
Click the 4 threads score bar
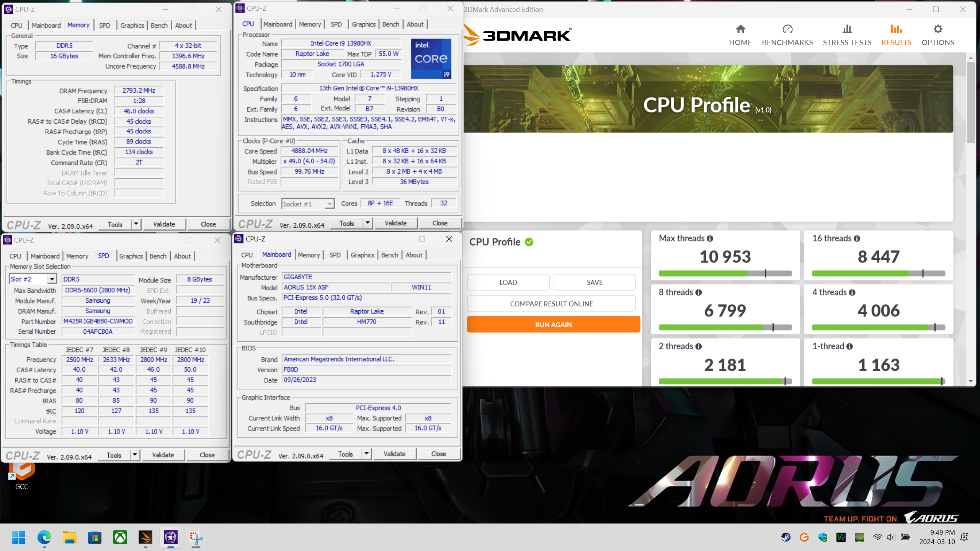879,327
